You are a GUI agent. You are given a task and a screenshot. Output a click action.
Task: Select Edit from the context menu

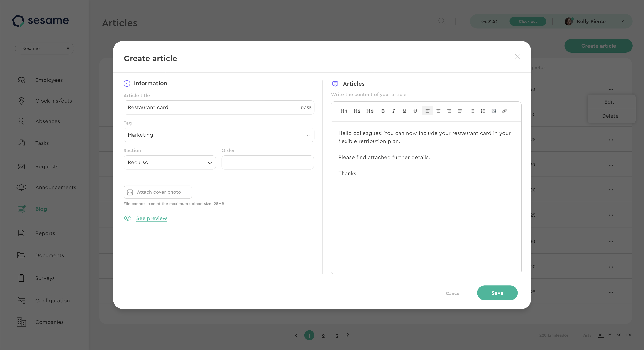(609, 102)
